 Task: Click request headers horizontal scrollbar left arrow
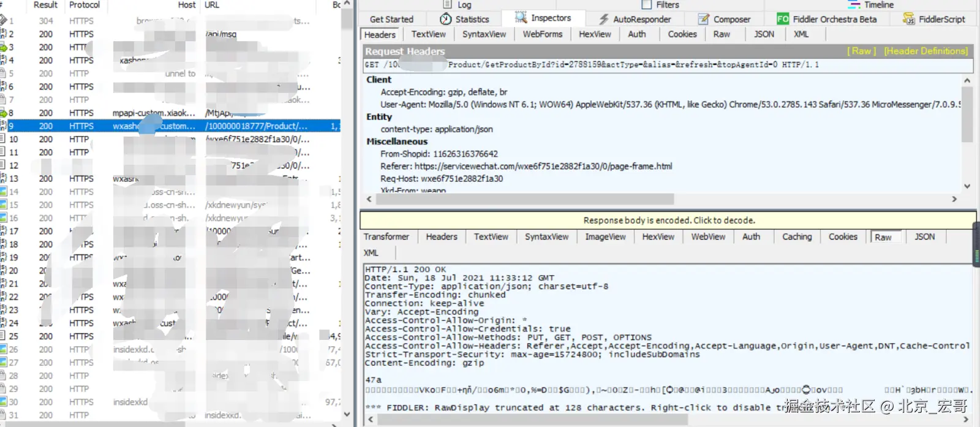pyautogui.click(x=369, y=199)
